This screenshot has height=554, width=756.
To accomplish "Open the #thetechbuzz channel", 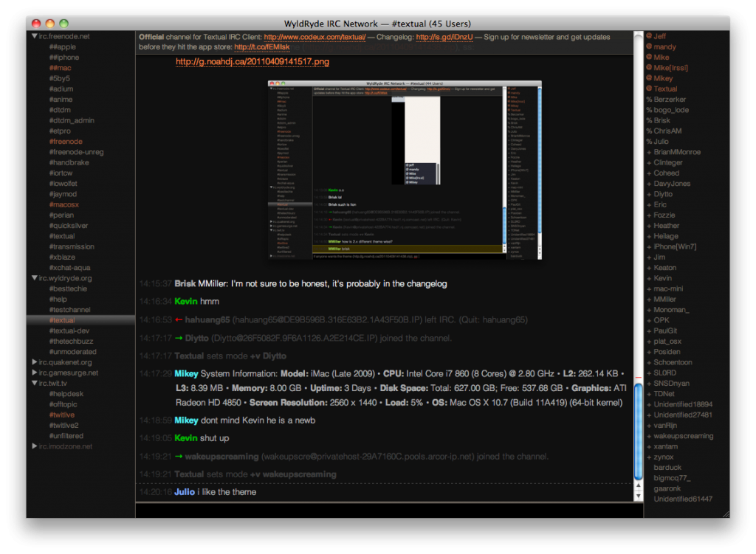I will 71,341.
